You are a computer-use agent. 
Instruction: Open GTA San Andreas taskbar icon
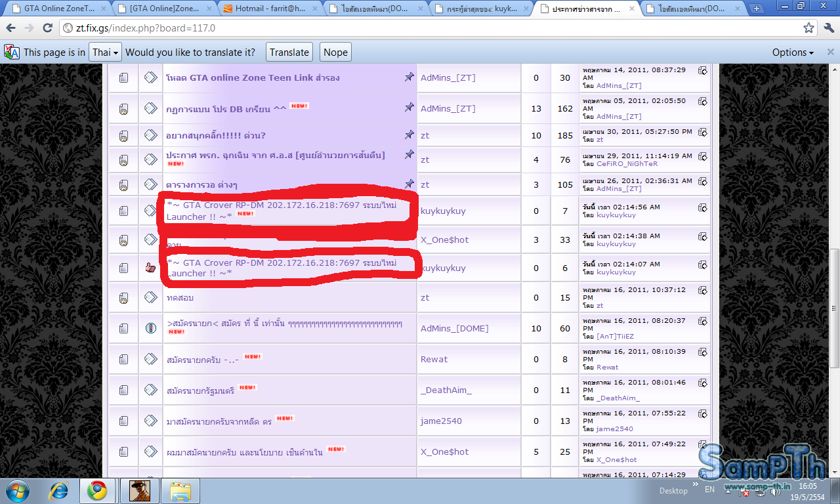[x=139, y=490]
